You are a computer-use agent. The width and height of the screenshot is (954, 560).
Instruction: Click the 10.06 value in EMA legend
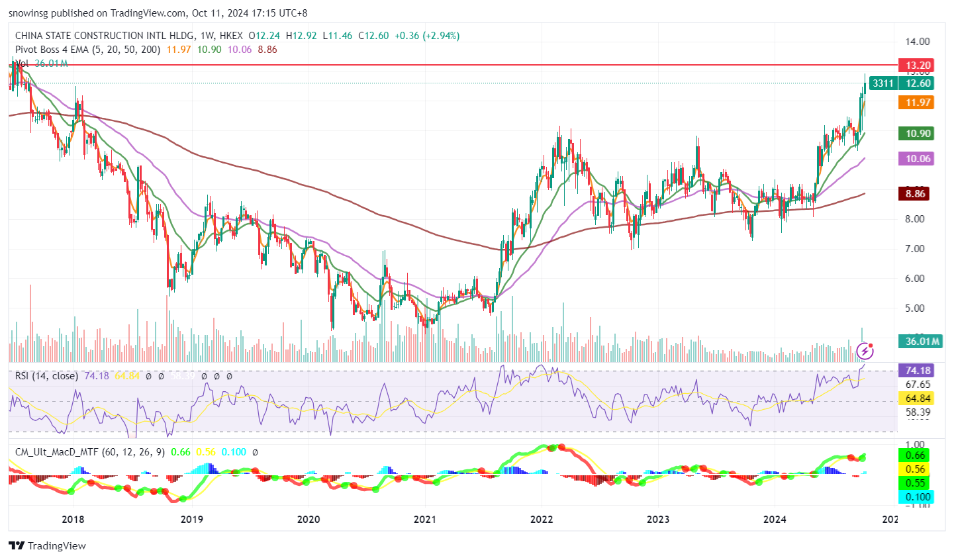coord(240,50)
